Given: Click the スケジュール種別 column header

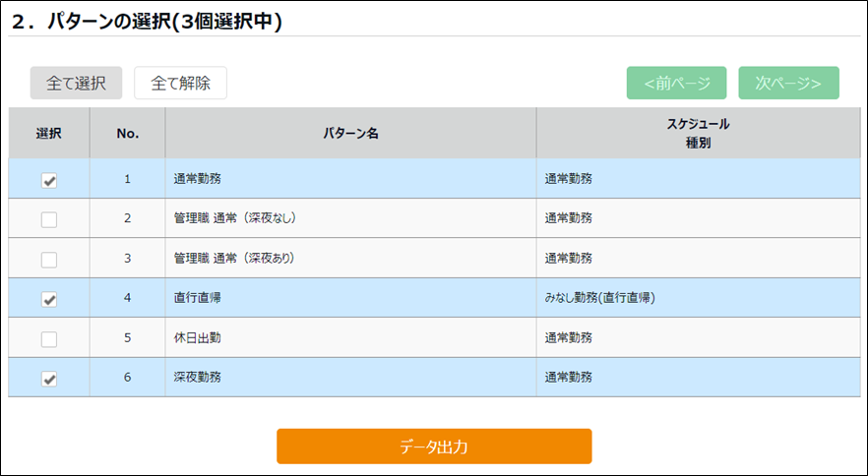Looking at the screenshot, I should (698, 134).
